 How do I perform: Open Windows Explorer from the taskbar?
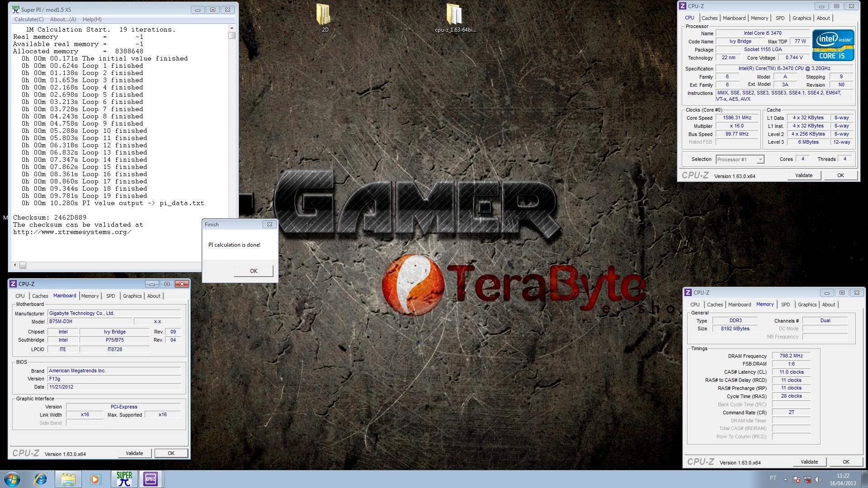coord(68,479)
